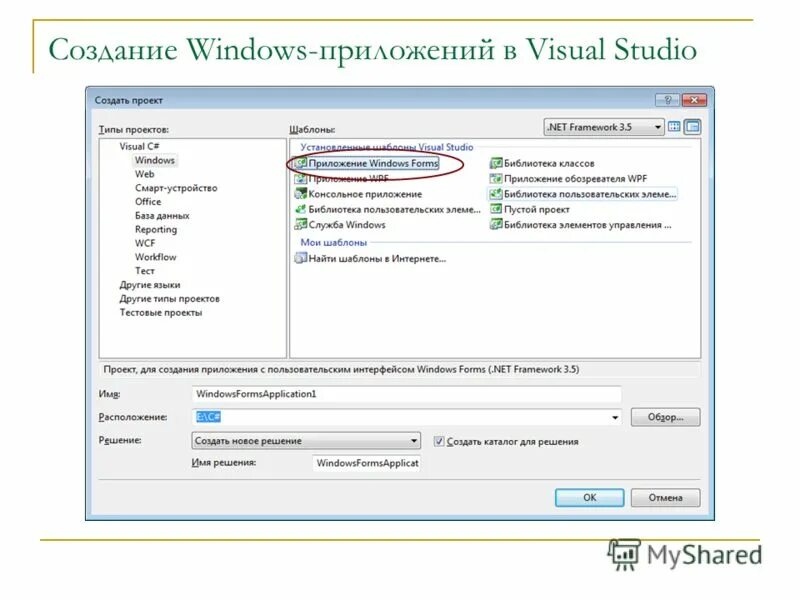Click the OK button
Screen dimensions: 800x600
click(x=589, y=497)
